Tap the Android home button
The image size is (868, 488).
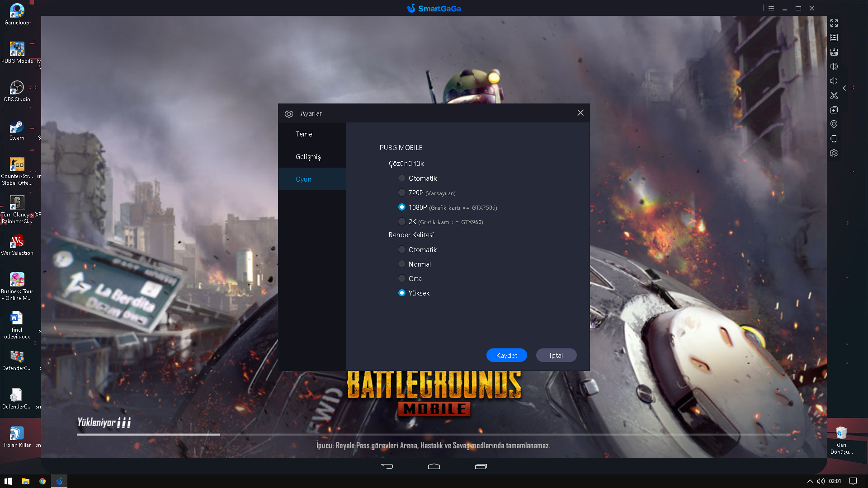point(434,466)
